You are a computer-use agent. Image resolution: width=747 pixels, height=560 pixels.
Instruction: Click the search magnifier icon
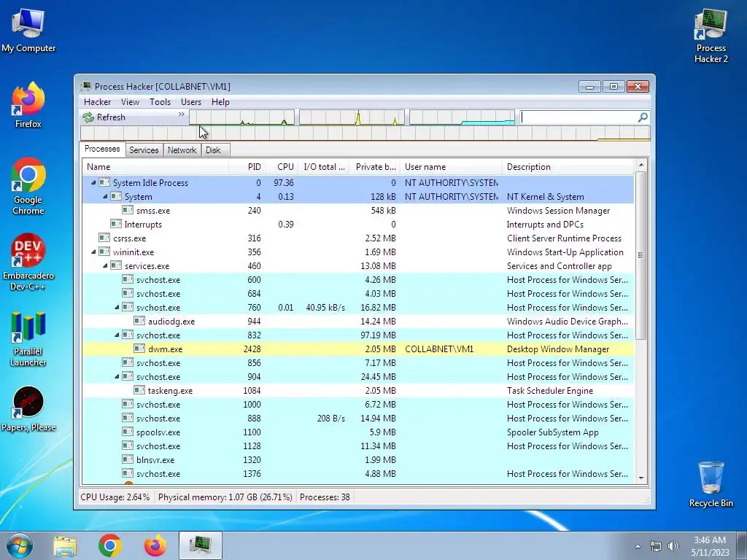643,117
